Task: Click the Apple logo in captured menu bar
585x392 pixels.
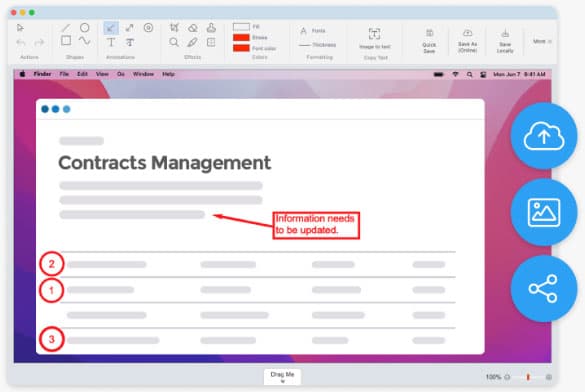Action: coord(22,74)
